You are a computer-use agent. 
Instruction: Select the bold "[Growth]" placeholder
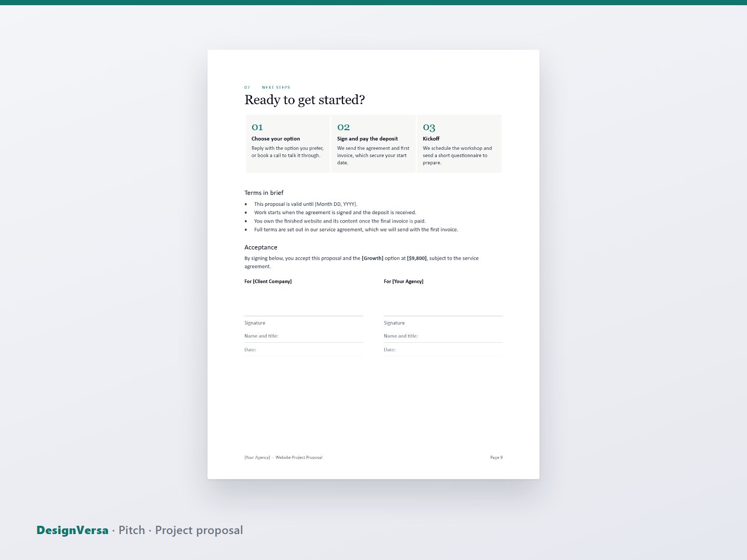pos(372,258)
